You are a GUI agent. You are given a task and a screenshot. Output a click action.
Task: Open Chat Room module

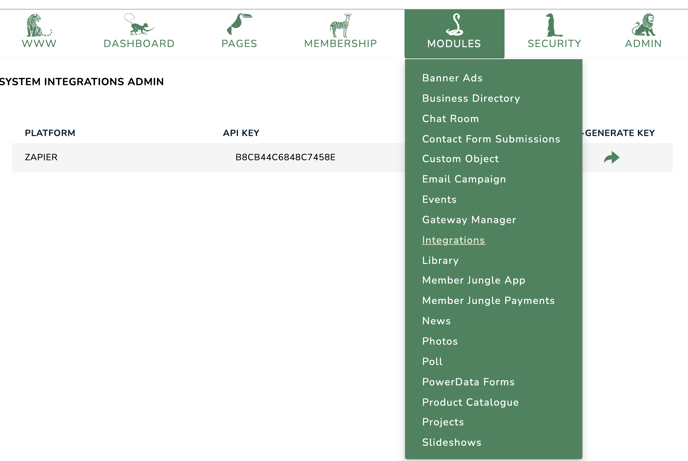(450, 118)
